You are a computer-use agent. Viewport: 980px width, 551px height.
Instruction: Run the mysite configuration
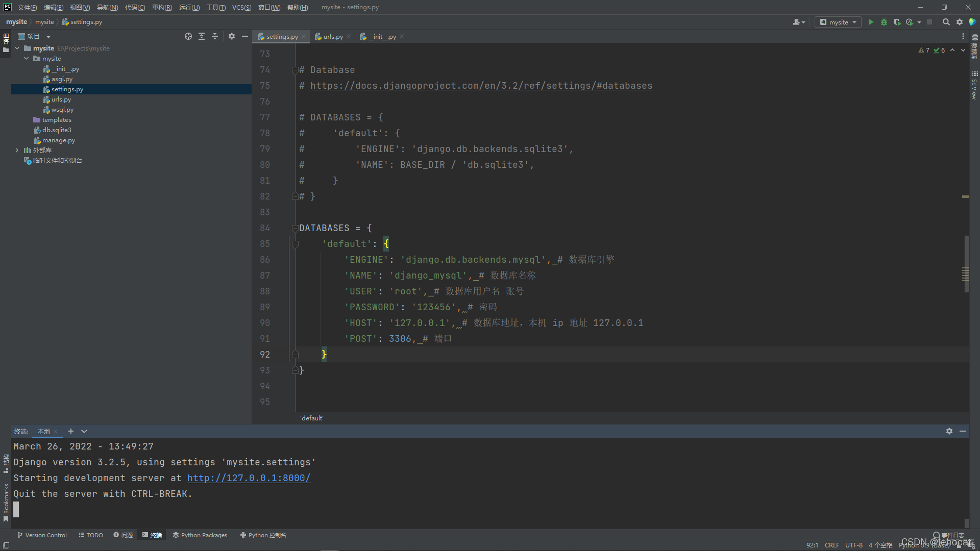pyautogui.click(x=871, y=22)
